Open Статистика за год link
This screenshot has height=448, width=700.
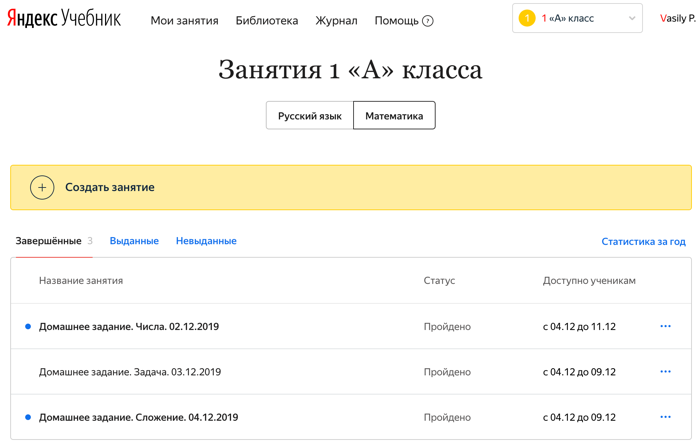(643, 241)
